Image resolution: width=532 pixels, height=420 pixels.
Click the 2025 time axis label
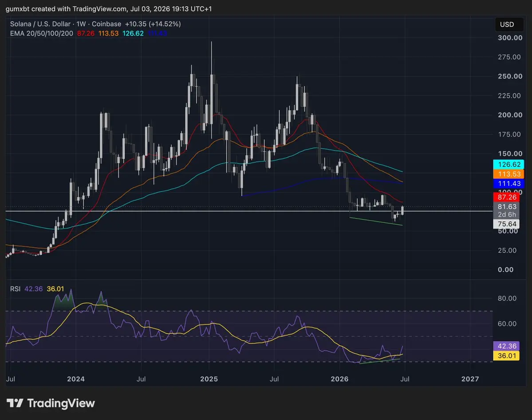[209, 379]
